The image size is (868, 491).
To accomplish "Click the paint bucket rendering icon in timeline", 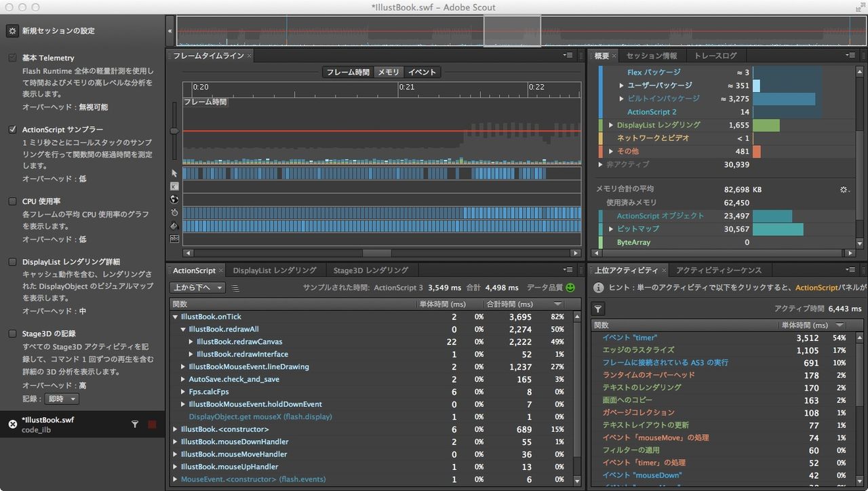I will pos(174,225).
